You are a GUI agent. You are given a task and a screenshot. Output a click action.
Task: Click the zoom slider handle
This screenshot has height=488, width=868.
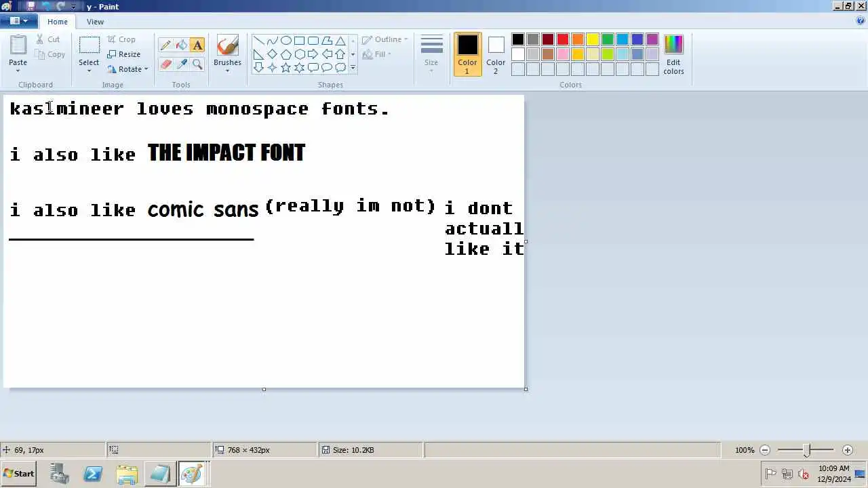pyautogui.click(x=806, y=450)
